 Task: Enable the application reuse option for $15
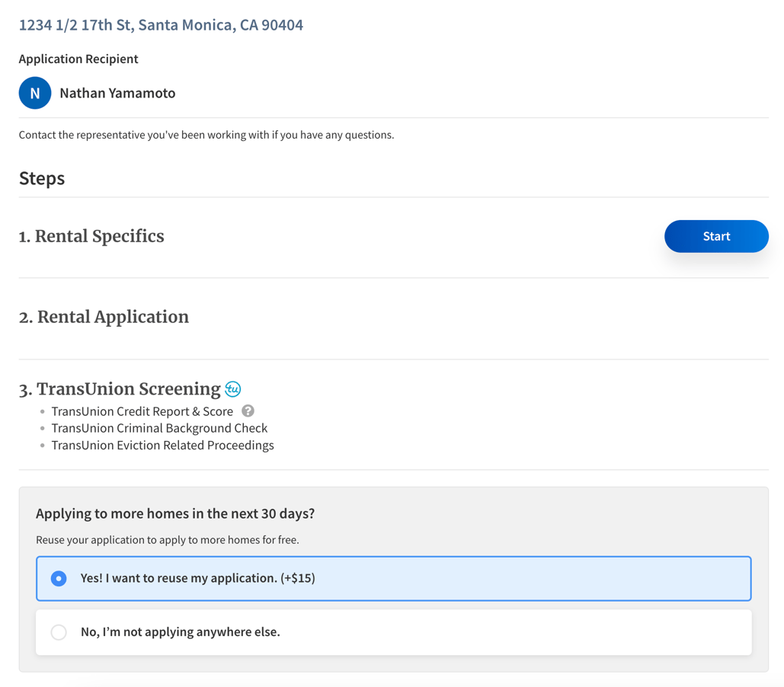click(x=59, y=579)
